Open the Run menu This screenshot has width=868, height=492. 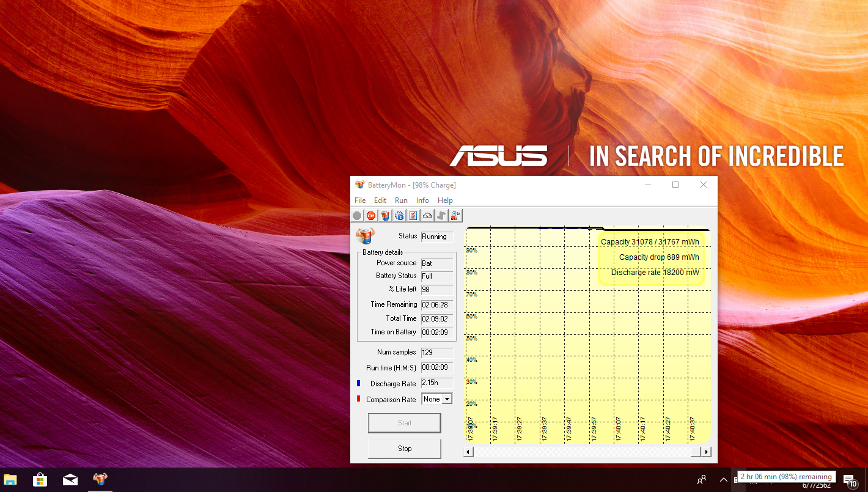coord(401,200)
